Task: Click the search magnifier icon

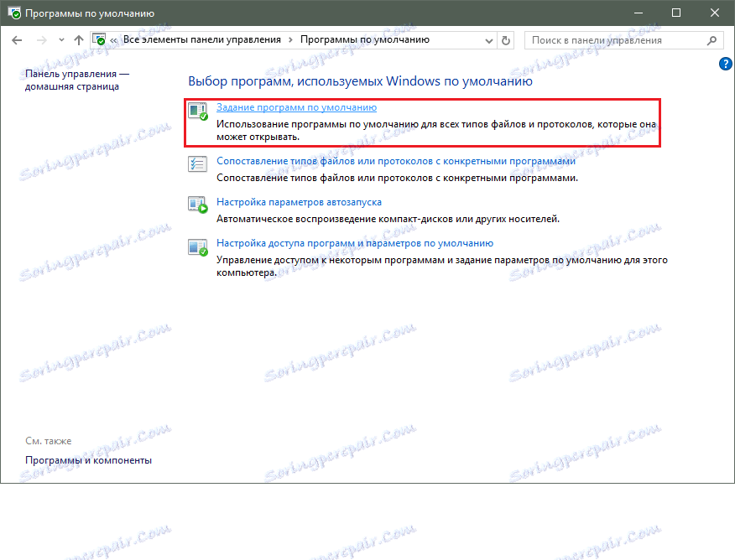Action: (x=712, y=41)
